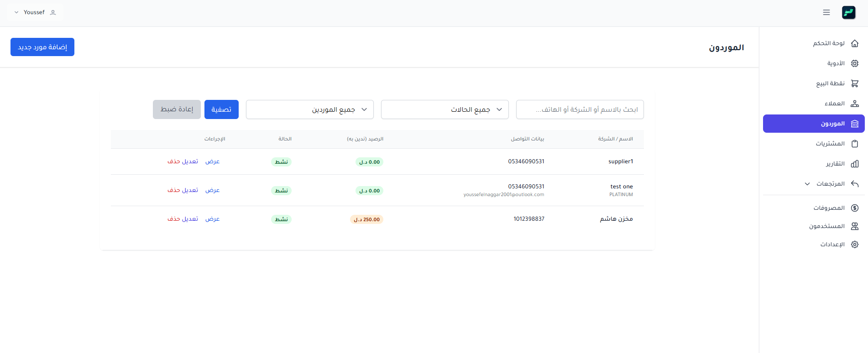
Task: Click the بيانات التواصل column header
Action: [528, 139]
